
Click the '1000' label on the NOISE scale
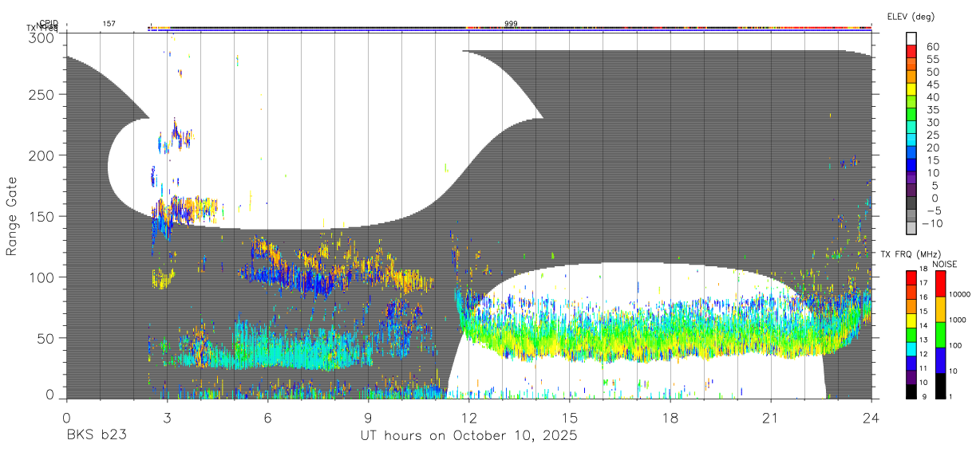point(958,320)
